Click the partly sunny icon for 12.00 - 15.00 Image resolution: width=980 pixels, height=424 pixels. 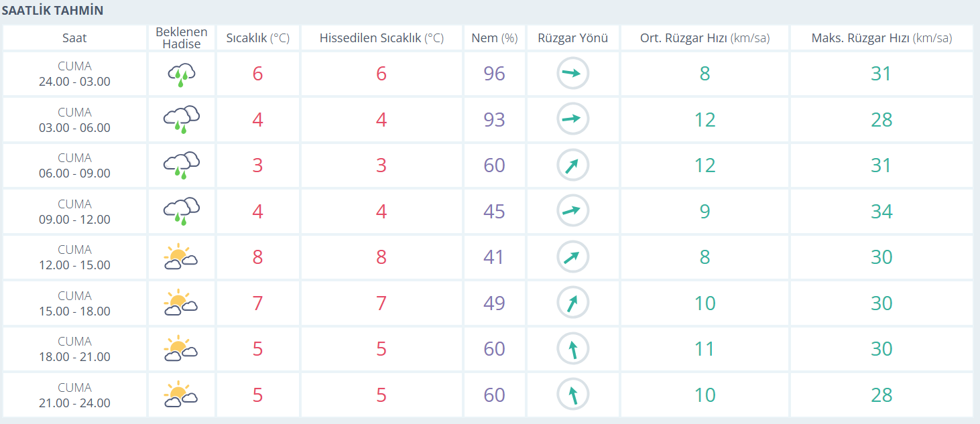pyautogui.click(x=181, y=257)
